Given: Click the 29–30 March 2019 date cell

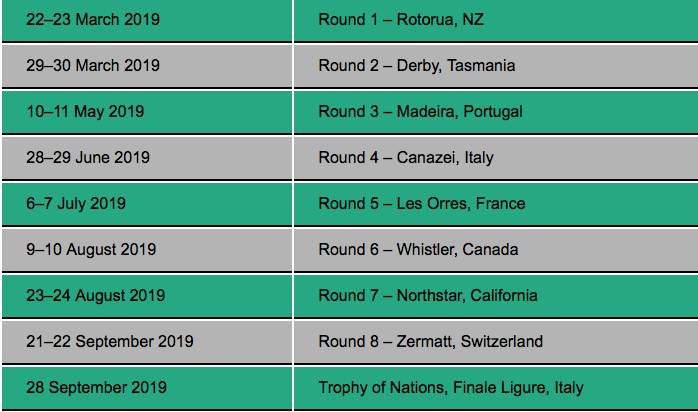Looking at the screenshot, I should (x=93, y=66).
